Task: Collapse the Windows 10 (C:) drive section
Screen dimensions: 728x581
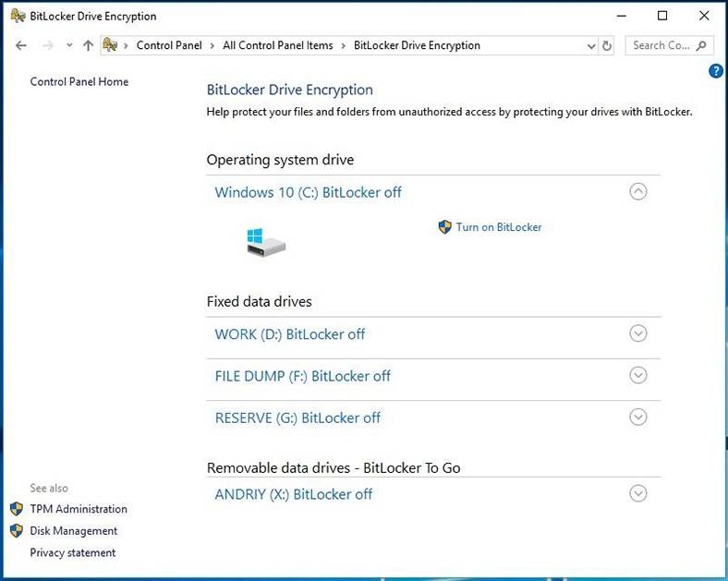Action: tap(638, 191)
